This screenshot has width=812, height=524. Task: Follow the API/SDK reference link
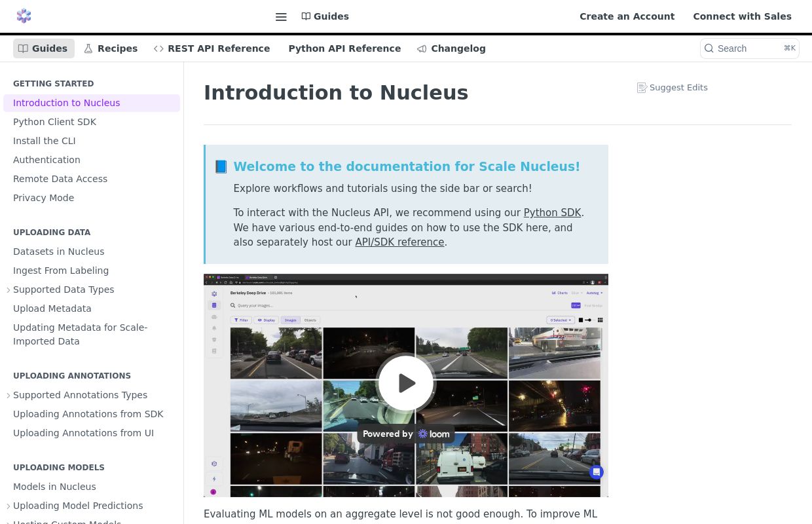[x=399, y=242]
